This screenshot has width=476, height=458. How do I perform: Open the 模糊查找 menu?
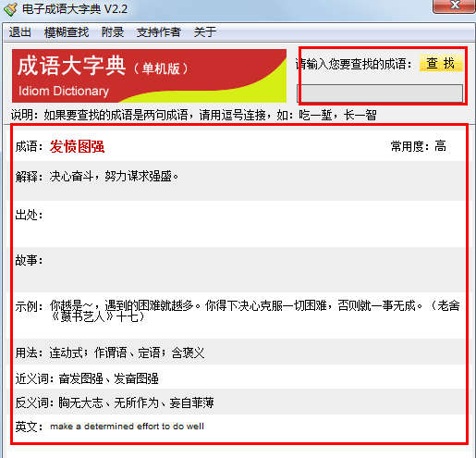(67, 32)
